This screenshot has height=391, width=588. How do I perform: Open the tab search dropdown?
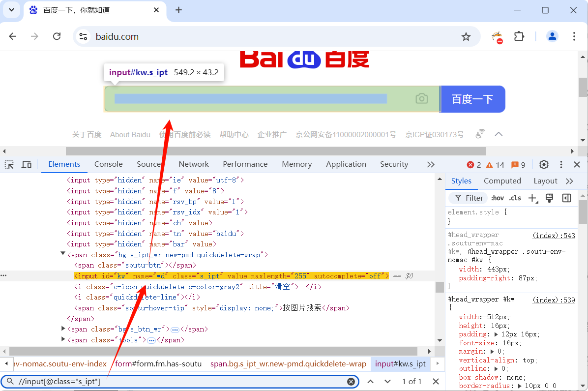point(12,10)
